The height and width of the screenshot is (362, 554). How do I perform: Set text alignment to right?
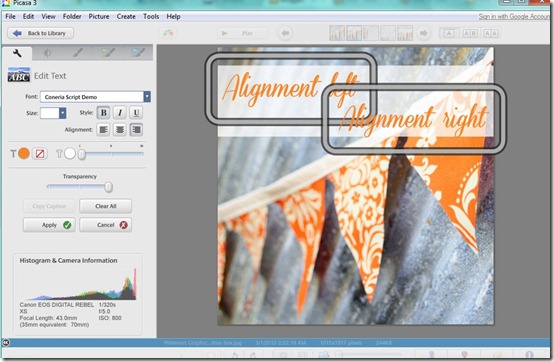136,130
